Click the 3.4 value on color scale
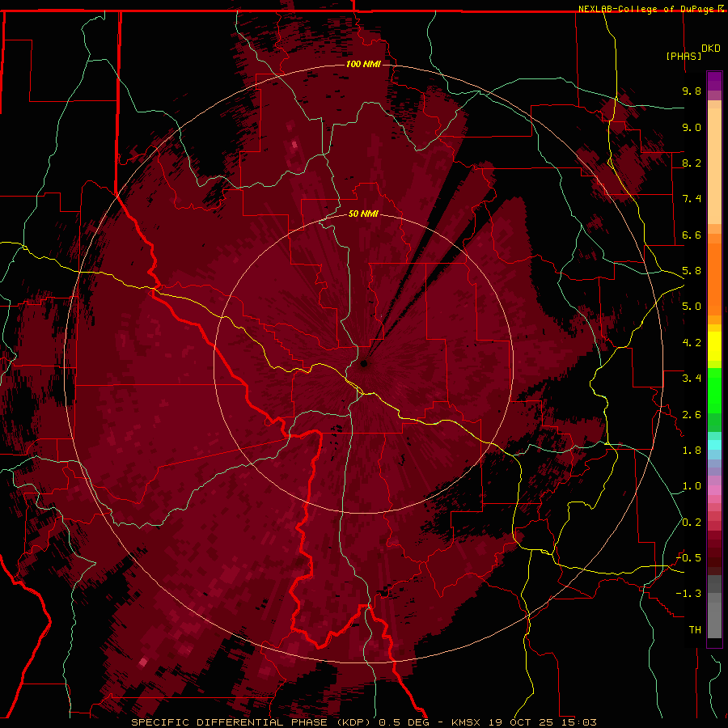728x728 pixels. point(692,379)
